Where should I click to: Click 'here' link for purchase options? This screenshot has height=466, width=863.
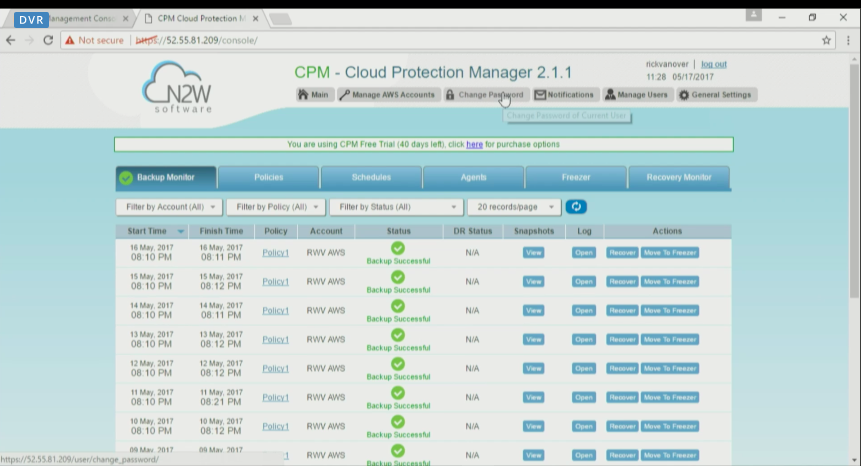tap(474, 144)
